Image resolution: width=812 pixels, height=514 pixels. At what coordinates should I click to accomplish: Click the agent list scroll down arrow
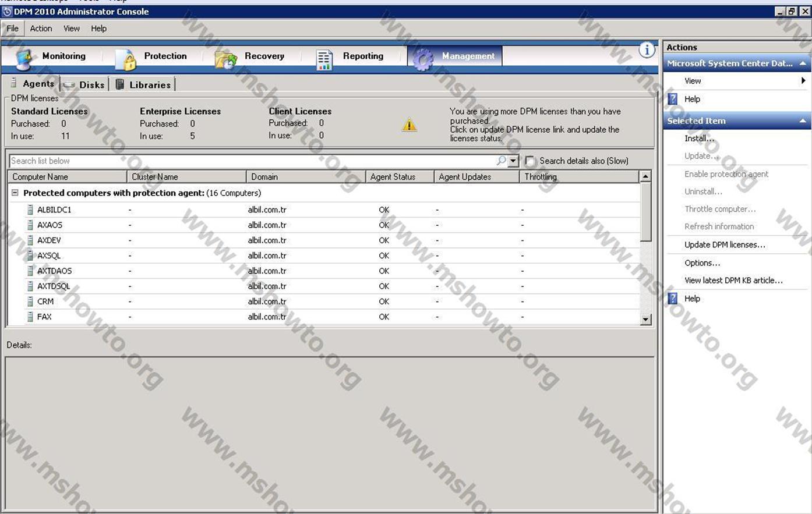(x=645, y=320)
